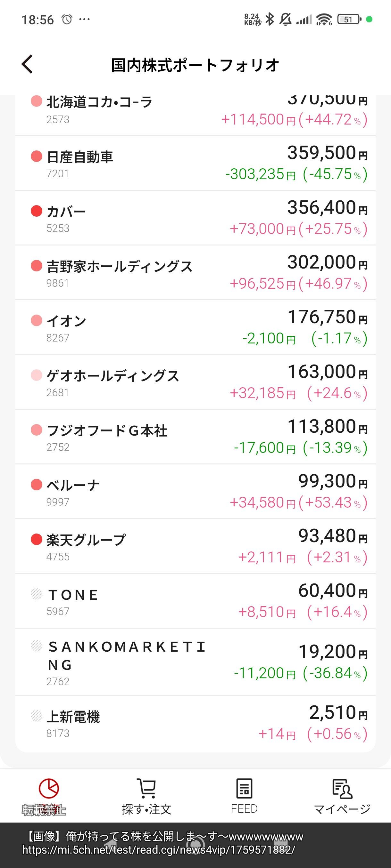Open the portfolio pie chart tab

[x=49, y=789]
